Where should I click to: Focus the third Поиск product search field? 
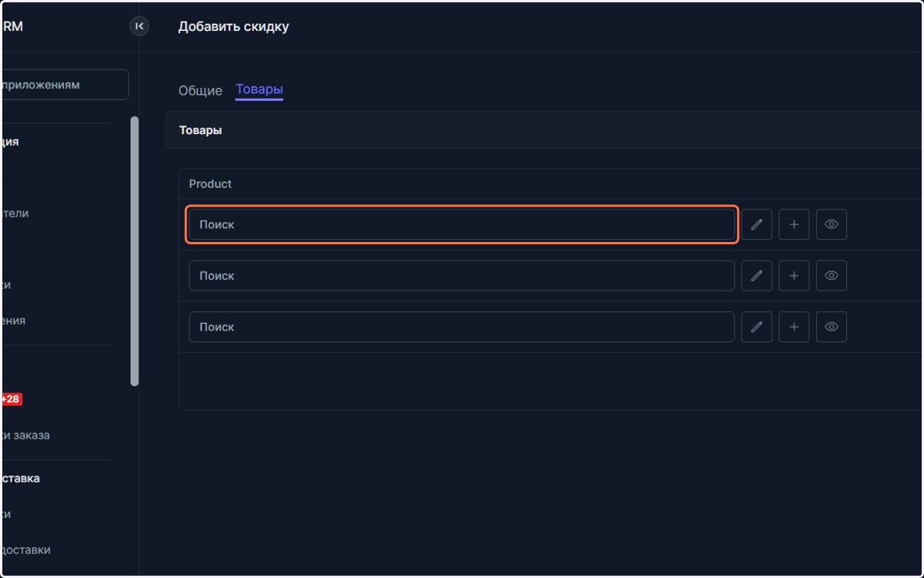(462, 327)
